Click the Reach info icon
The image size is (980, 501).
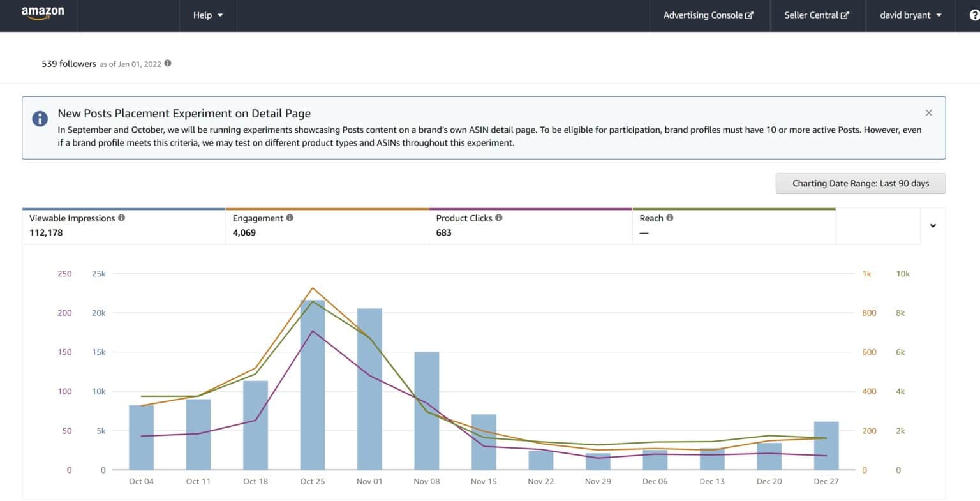670,218
